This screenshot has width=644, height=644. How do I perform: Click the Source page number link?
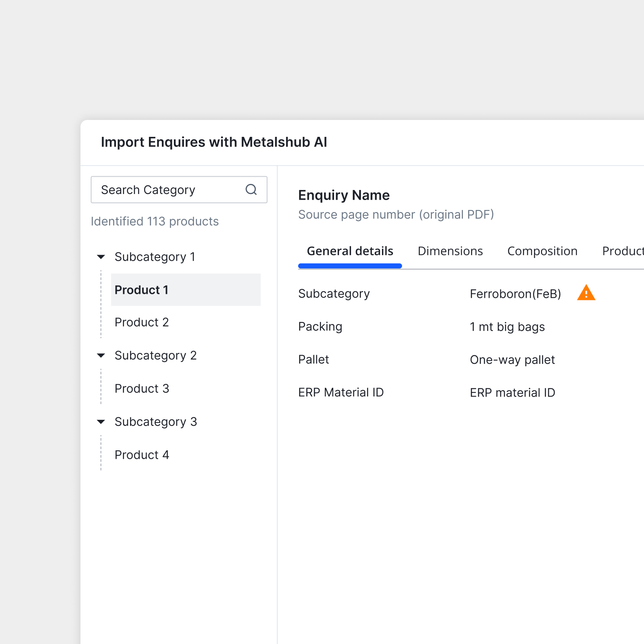tap(396, 215)
